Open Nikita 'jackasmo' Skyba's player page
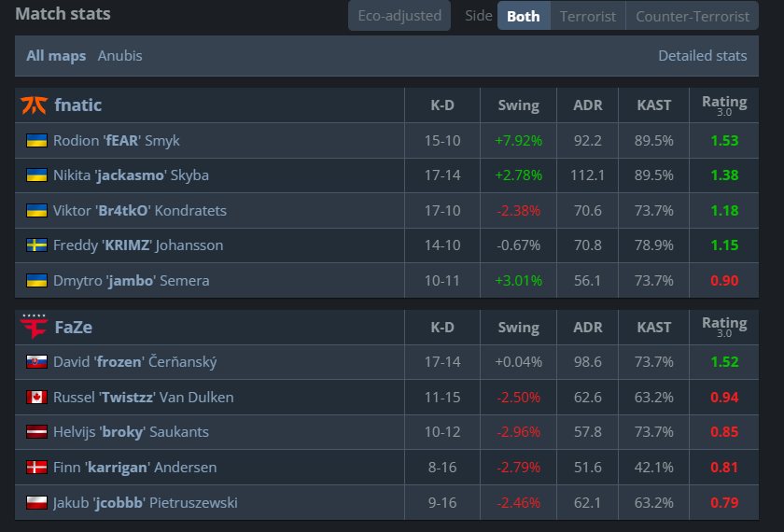The height and width of the screenshot is (532, 784). pos(131,175)
